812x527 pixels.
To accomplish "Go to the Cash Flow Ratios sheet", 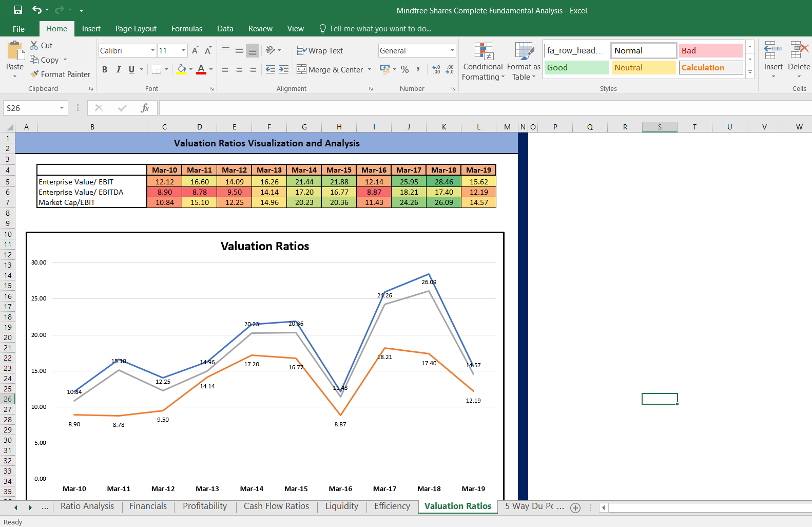I will point(276,506).
